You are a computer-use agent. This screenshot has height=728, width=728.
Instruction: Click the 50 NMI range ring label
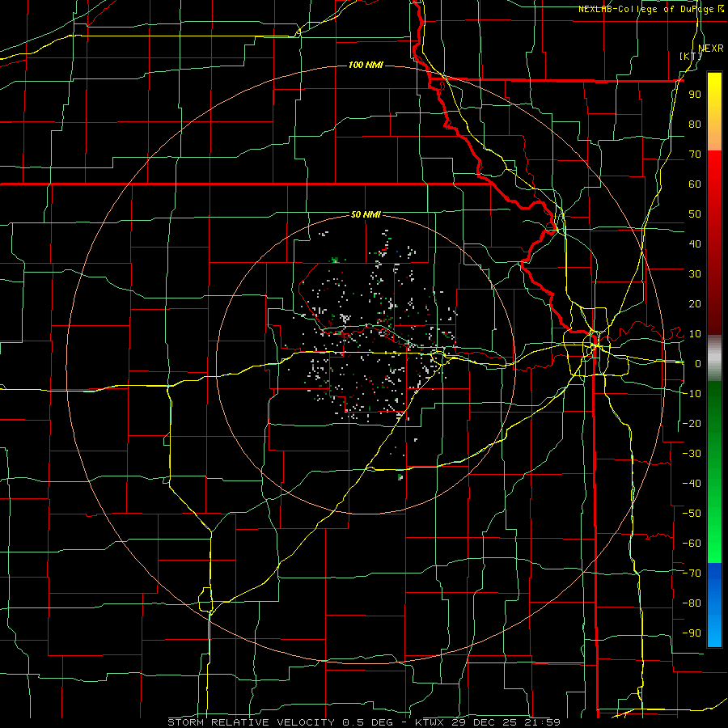(x=366, y=214)
